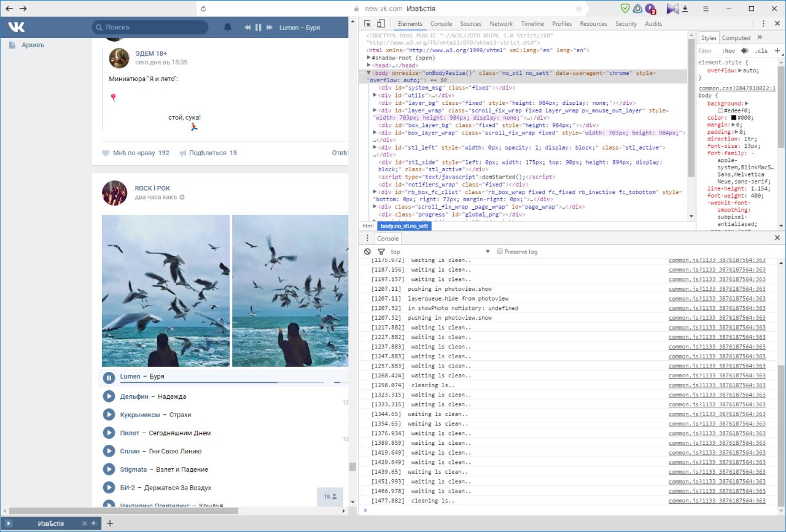Viewport: 786px width, 532px height.
Task: Enable the Preserve log checkbox
Action: point(499,252)
